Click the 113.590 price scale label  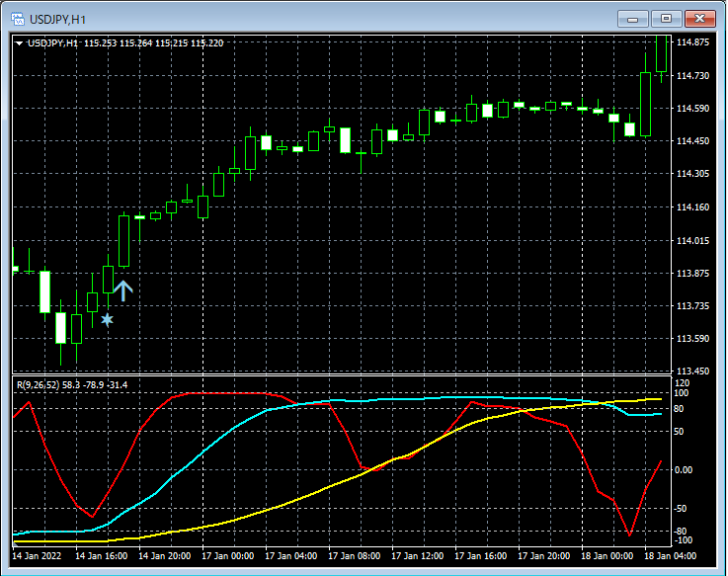[x=694, y=339]
